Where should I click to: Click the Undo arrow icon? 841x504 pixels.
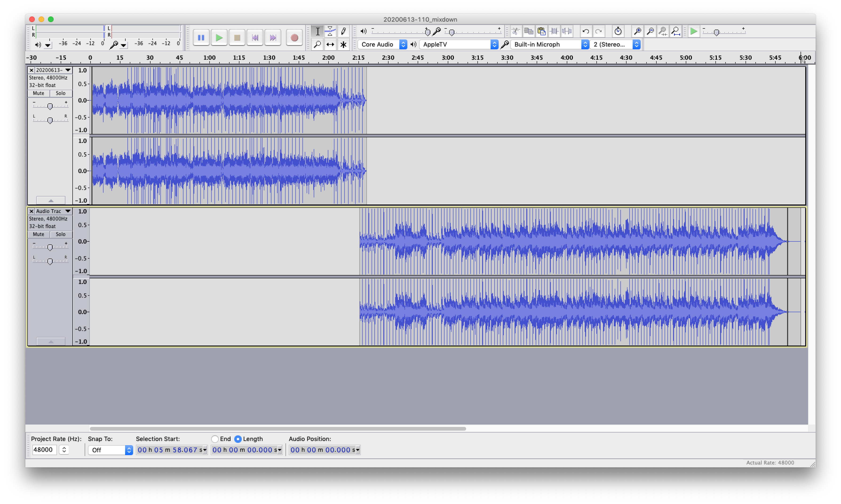586,31
